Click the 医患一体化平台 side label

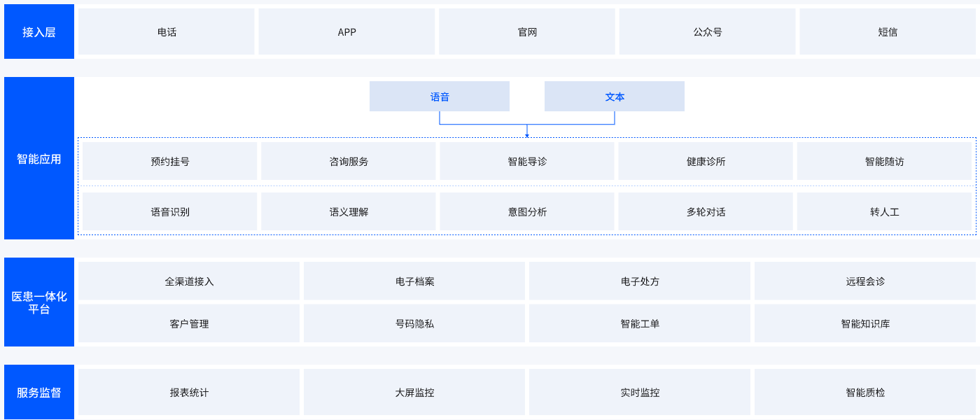[39, 302]
